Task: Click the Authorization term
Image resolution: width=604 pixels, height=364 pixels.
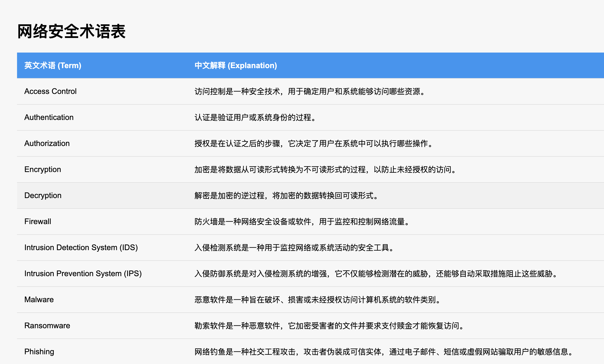Action: click(47, 143)
